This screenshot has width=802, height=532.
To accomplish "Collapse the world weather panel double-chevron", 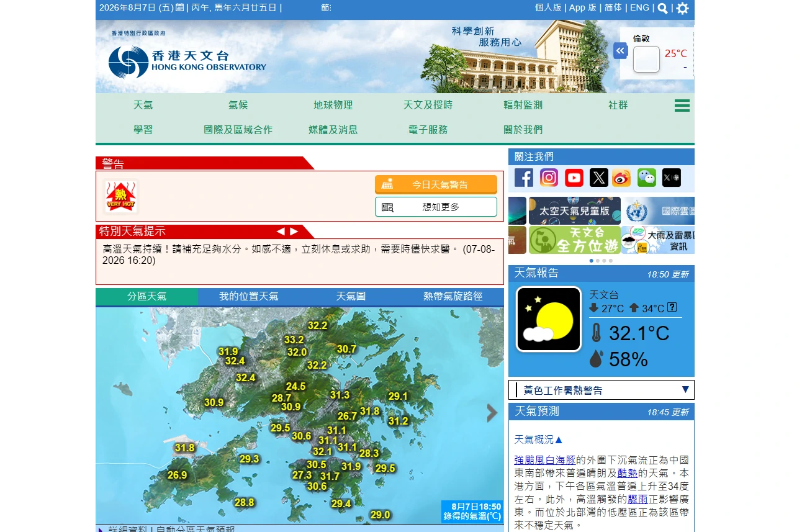I will point(620,51).
